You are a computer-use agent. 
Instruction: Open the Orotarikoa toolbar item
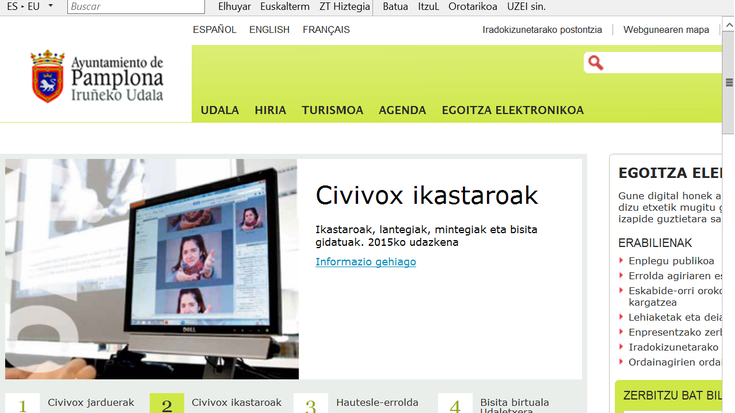[472, 7]
